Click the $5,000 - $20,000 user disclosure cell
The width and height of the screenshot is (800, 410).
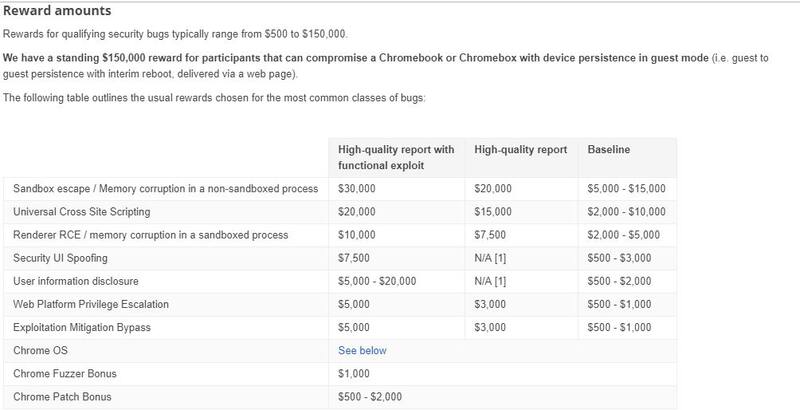(x=379, y=281)
